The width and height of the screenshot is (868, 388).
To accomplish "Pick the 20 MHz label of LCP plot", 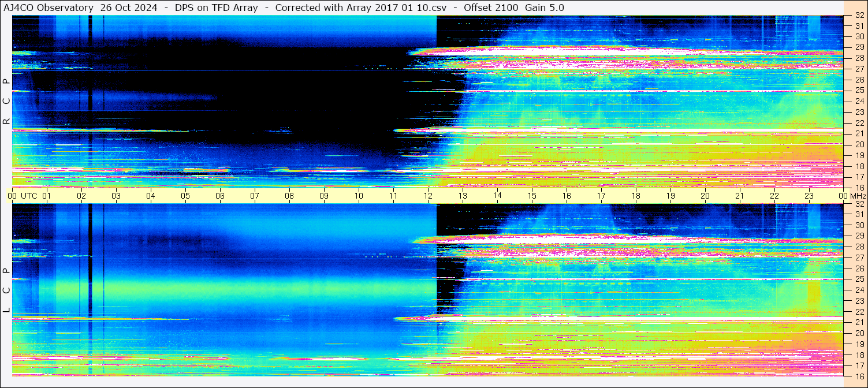I will [x=859, y=333].
